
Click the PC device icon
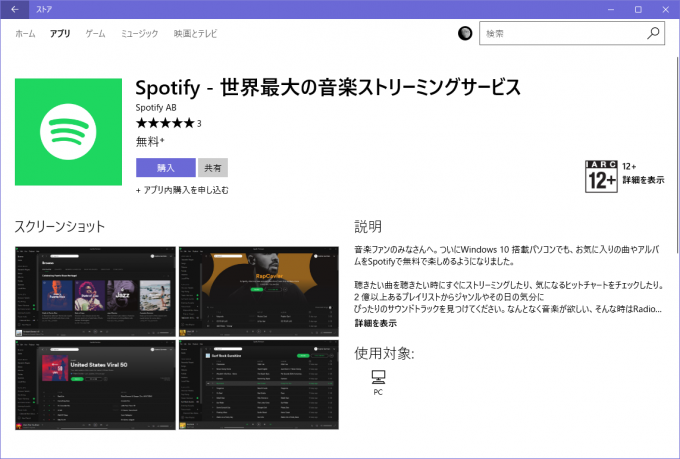click(x=378, y=377)
